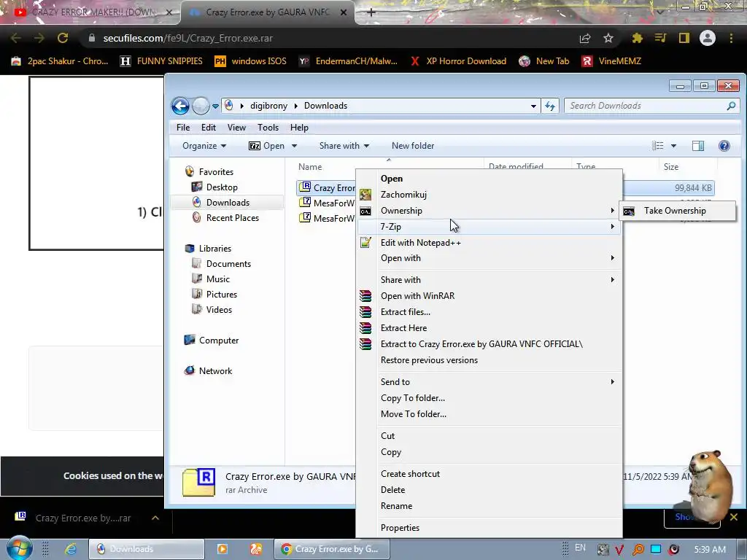Open Chrome three-dot menu
This screenshot has width=747, height=560.
[731, 38]
